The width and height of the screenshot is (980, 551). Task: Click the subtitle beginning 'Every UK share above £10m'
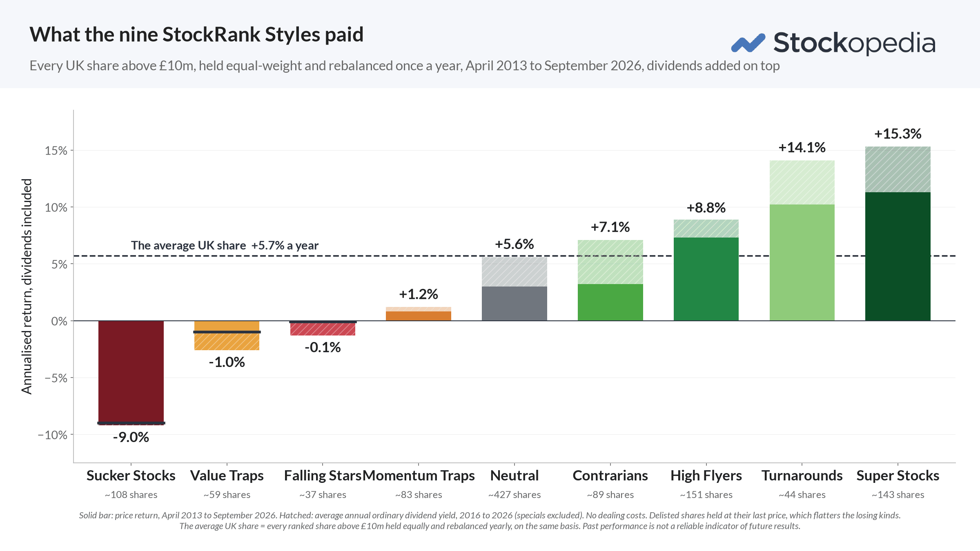click(x=405, y=66)
